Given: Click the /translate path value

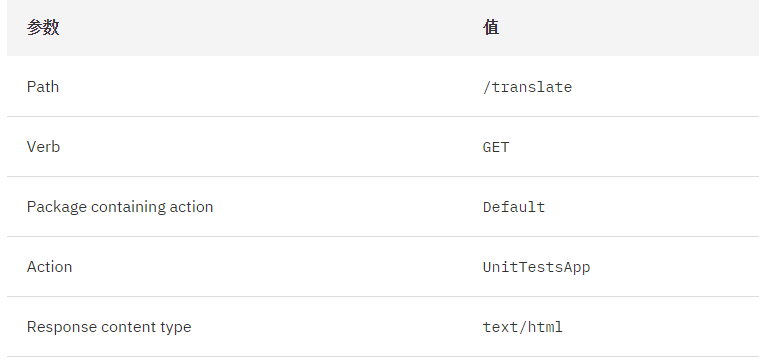Looking at the screenshot, I should pos(527,87).
